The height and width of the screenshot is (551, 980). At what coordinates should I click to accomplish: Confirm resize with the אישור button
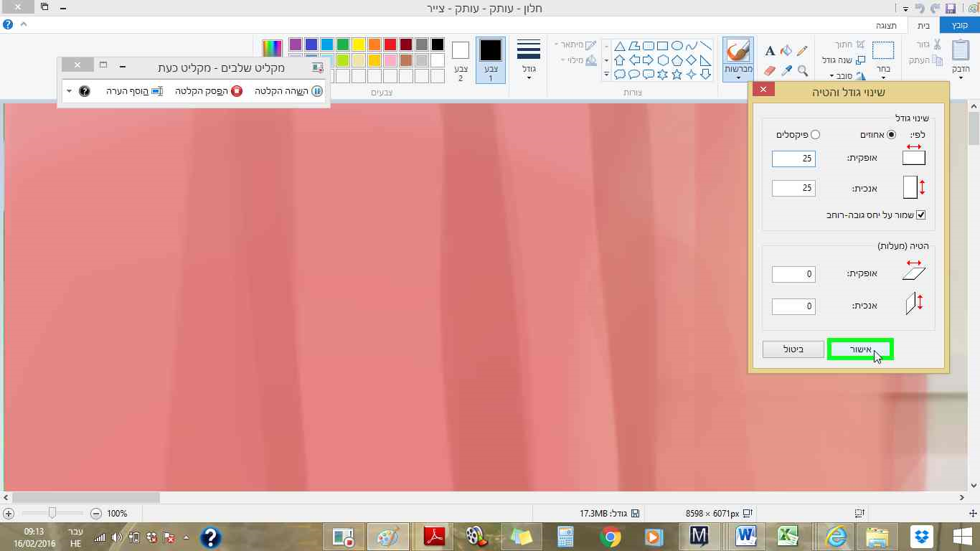[860, 349]
